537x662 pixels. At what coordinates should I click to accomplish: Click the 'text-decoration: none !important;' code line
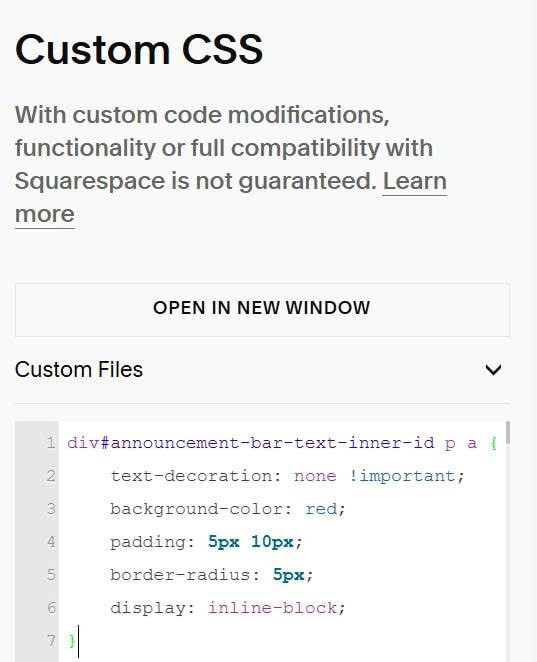click(x=287, y=476)
